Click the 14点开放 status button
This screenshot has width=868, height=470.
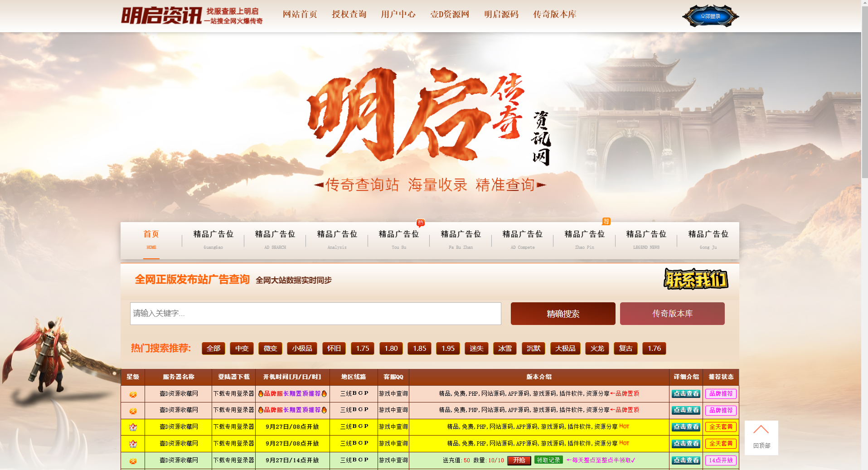pyautogui.click(x=721, y=460)
